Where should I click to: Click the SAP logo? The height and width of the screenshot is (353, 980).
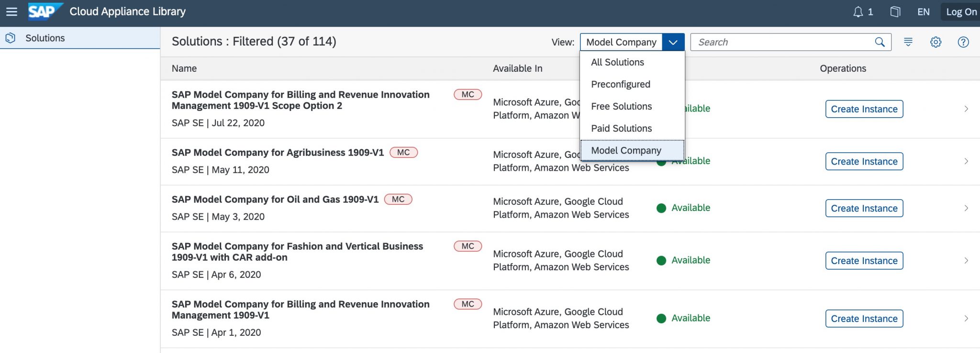tap(44, 11)
